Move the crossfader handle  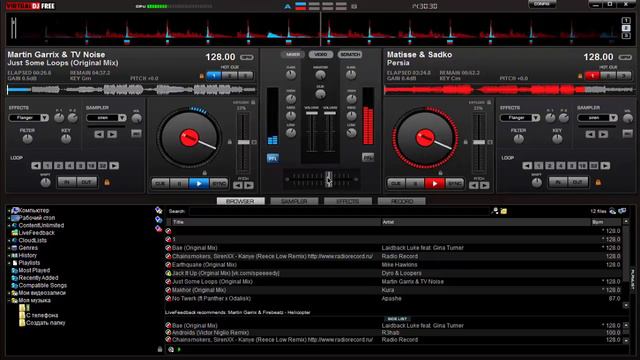[x=328, y=179]
